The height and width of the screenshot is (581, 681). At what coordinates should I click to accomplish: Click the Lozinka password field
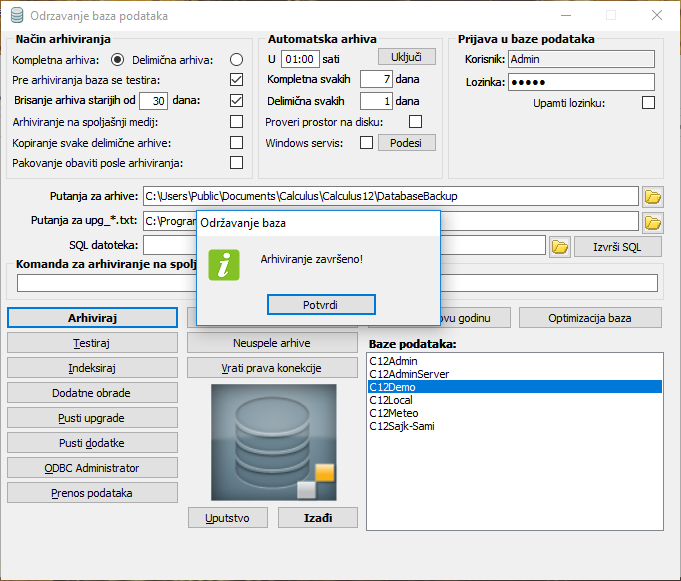[580, 82]
